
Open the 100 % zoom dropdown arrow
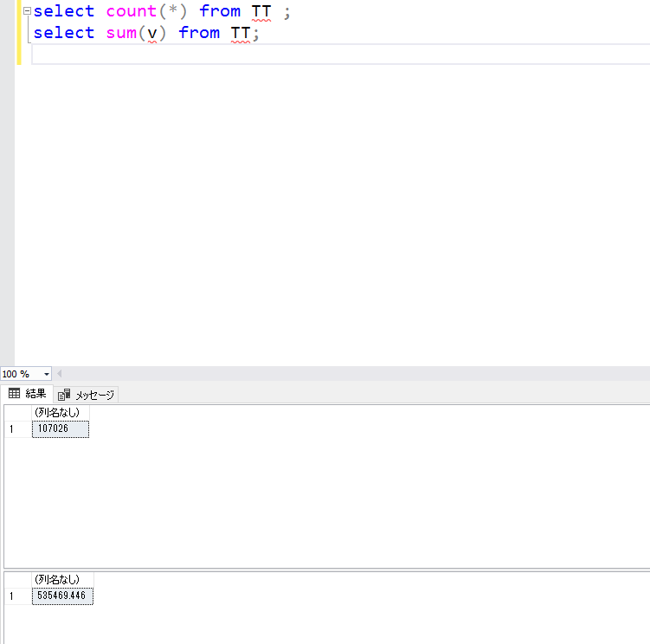pos(46,374)
